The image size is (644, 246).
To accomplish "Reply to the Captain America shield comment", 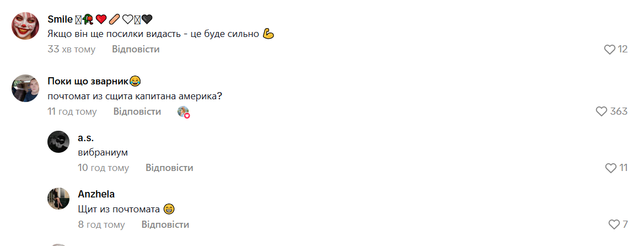I will point(137,111).
